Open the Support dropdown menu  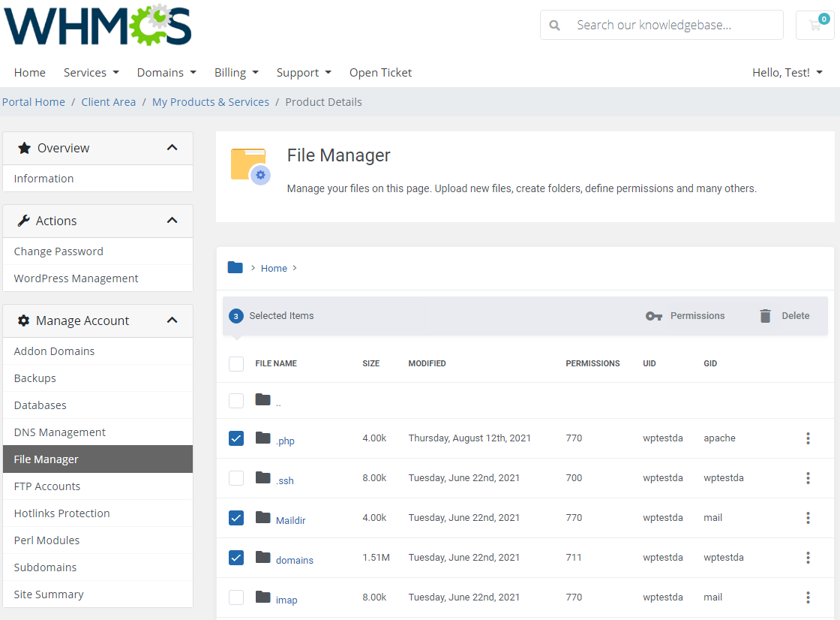coord(304,72)
